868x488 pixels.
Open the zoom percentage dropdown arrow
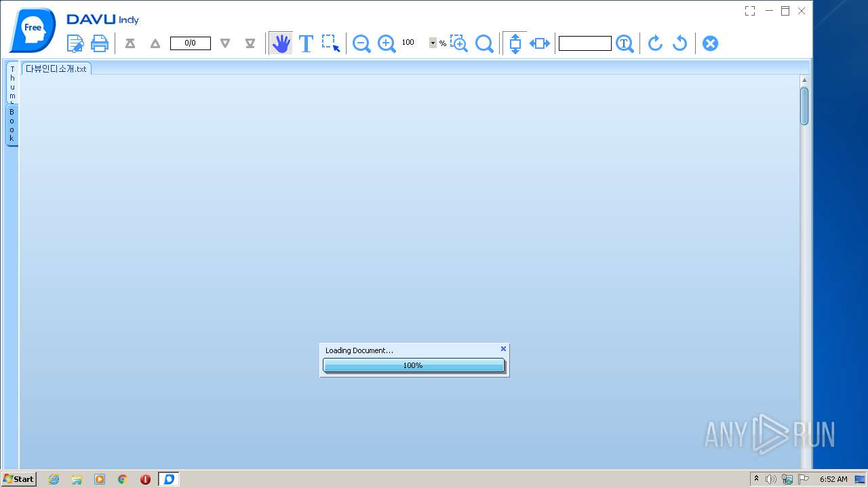tap(433, 43)
